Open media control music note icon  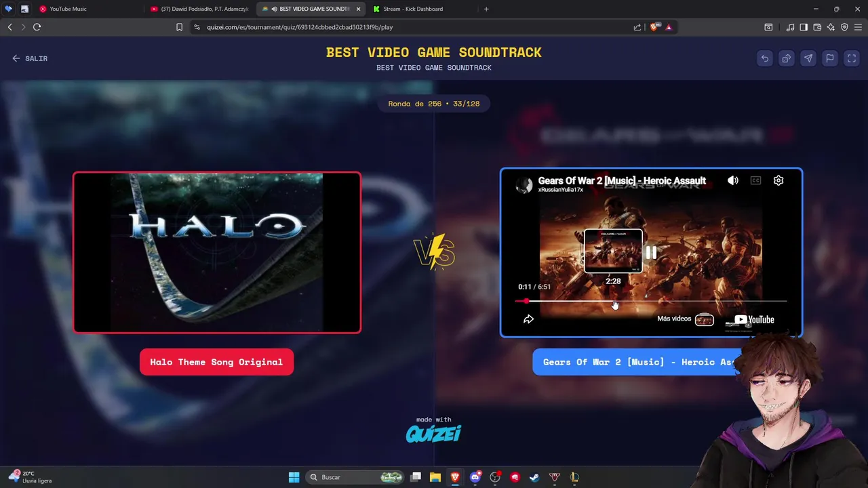(791, 27)
